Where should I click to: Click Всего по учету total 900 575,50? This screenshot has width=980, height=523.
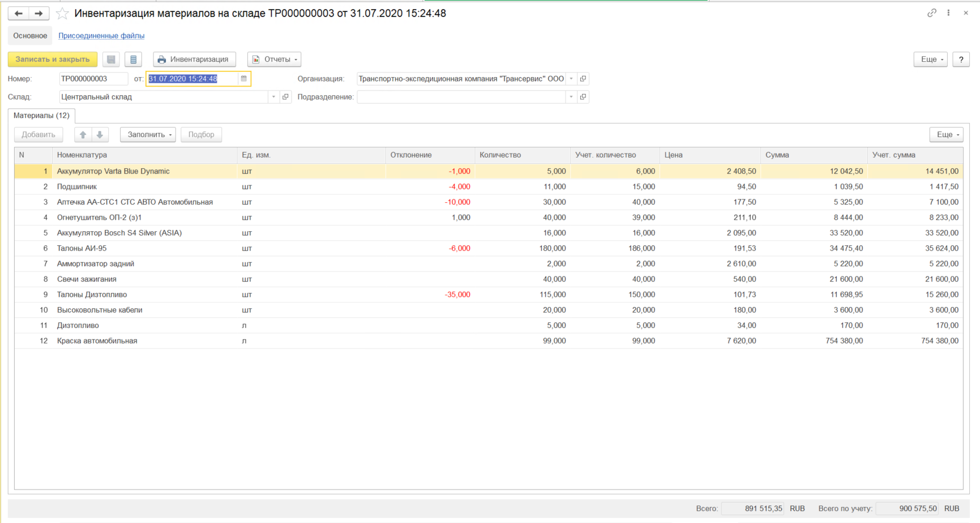pyautogui.click(x=906, y=508)
